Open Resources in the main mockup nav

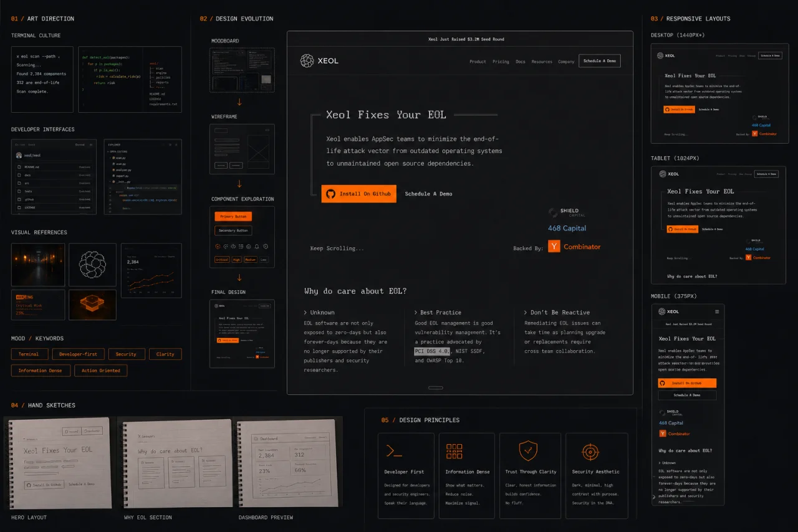(x=542, y=62)
